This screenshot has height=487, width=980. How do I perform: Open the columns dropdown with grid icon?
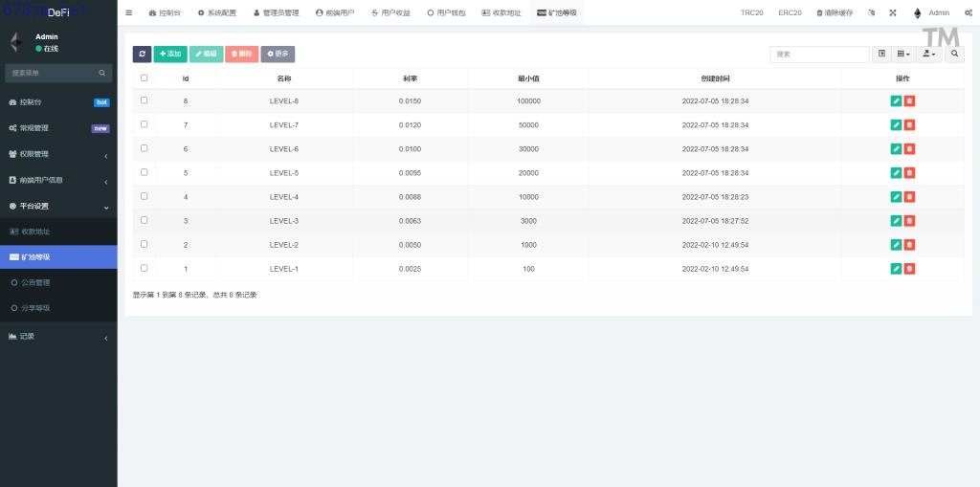pyautogui.click(x=905, y=55)
